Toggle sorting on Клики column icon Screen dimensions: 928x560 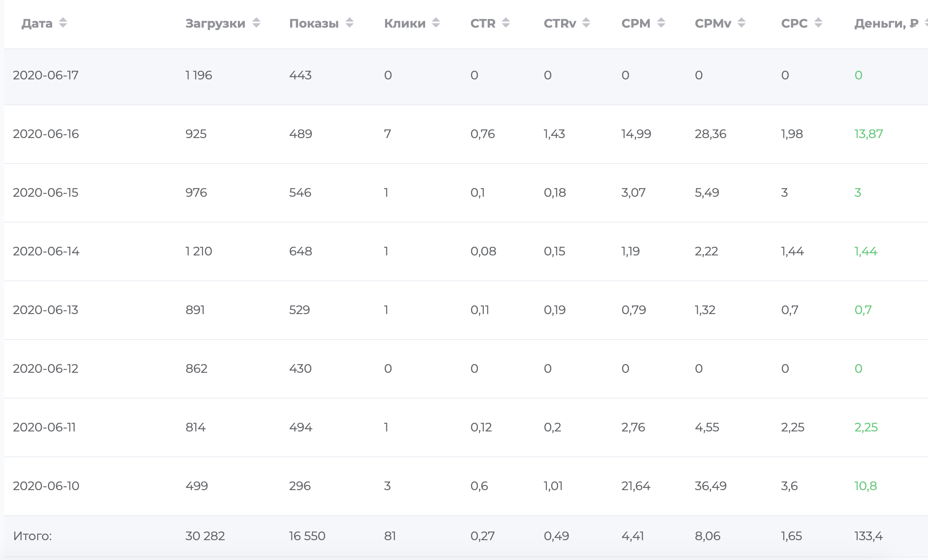[436, 23]
